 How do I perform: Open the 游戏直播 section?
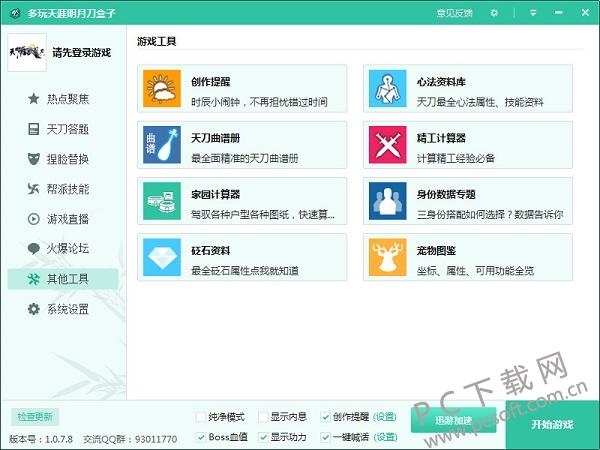pos(63,219)
